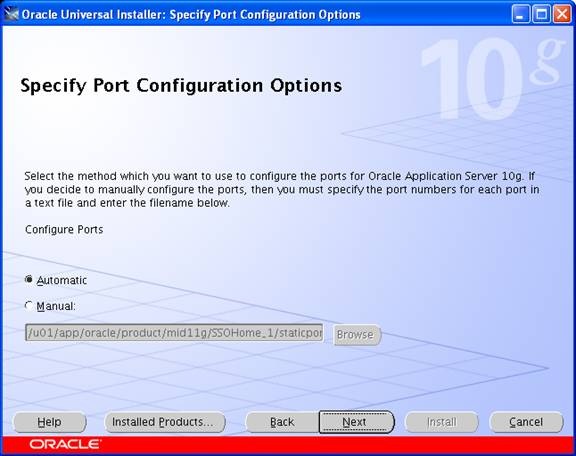The image size is (576, 456).
Task: Go Back to previous step
Action: [x=282, y=422]
